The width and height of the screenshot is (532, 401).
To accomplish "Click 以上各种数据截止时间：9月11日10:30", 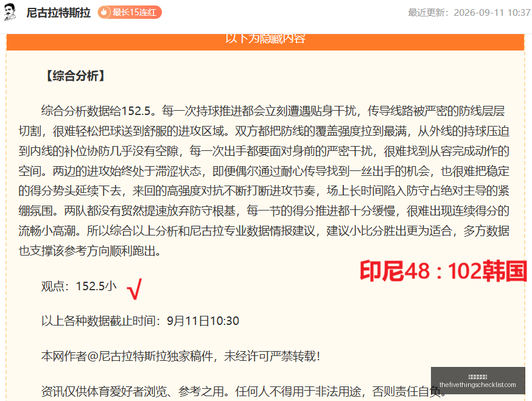I will [x=140, y=321].
